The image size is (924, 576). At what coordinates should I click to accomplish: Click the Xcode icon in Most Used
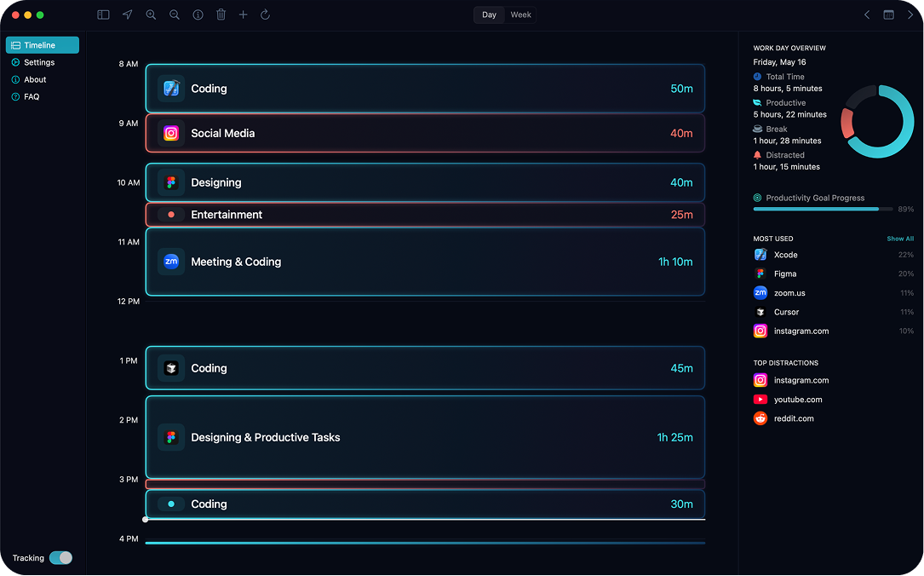click(x=760, y=254)
